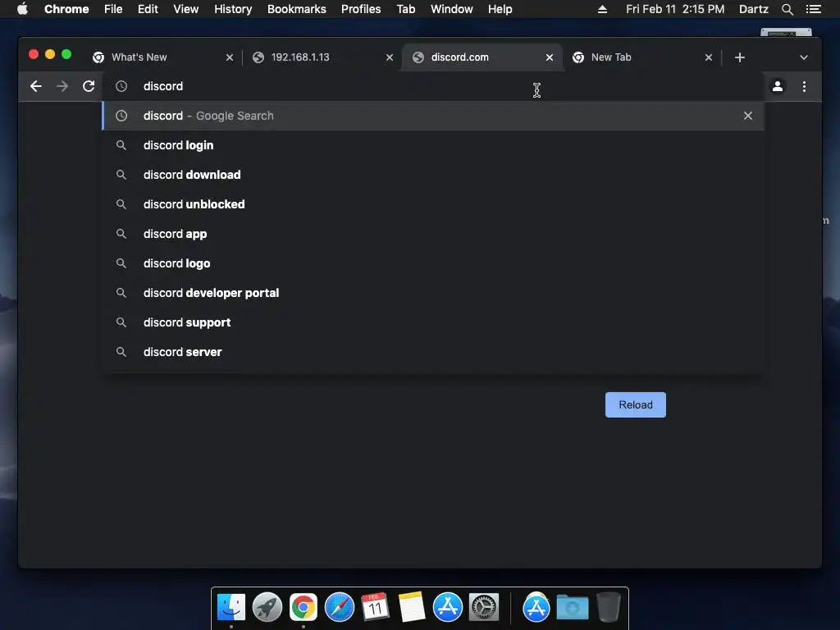
Task: Open the Tab menu
Action: coord(406,9)
